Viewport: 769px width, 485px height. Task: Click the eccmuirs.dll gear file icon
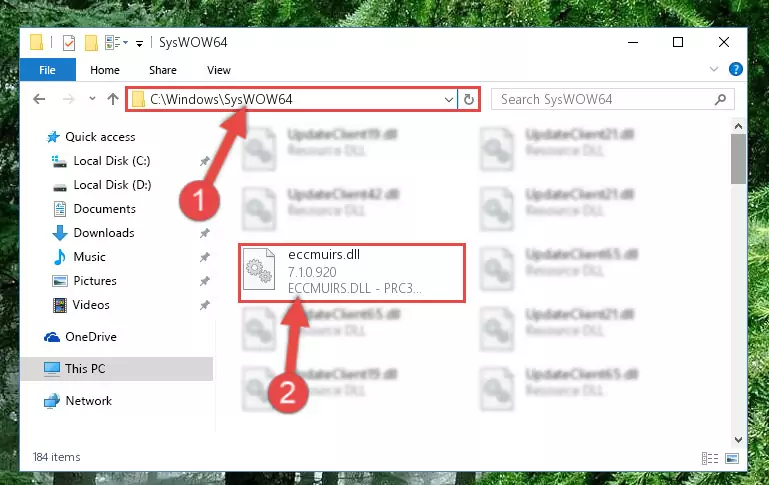[x=259, y=270]
